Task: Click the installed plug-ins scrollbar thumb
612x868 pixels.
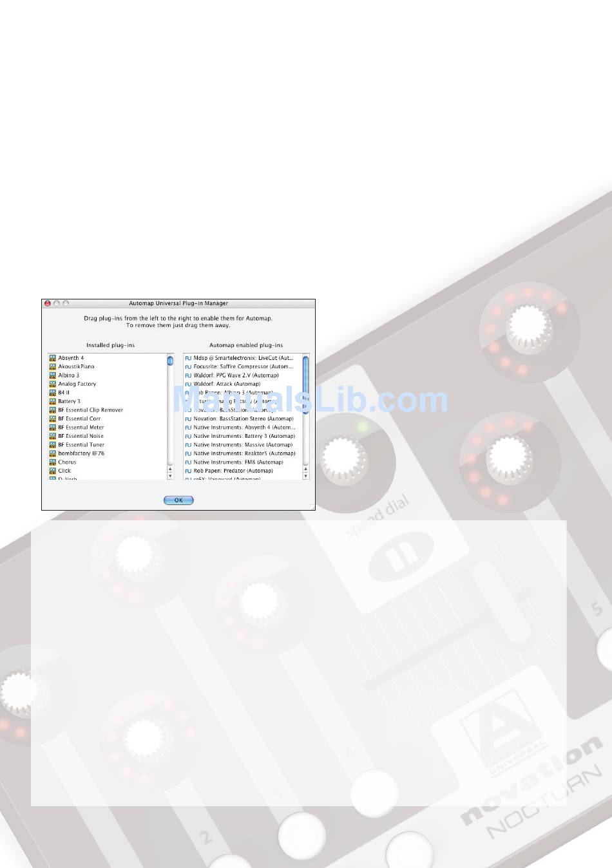Action: click(x=171, y=361)
